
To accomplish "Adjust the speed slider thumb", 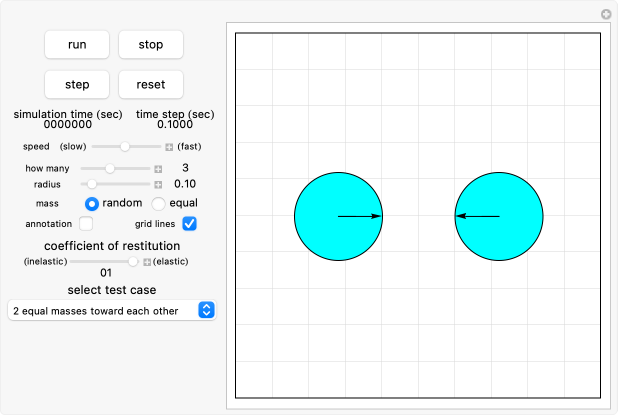I will point(125,147).
